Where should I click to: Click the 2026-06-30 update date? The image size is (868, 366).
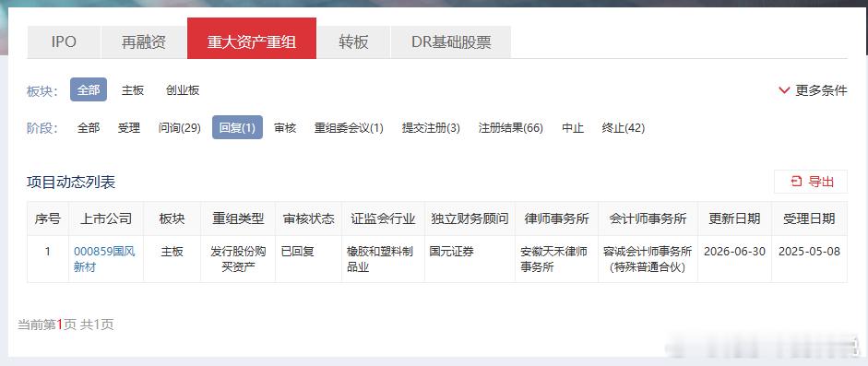pos(734,252)
